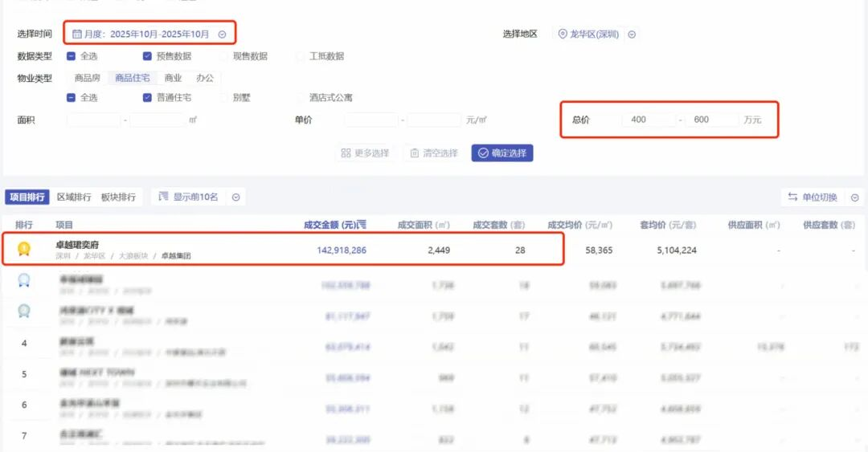Click the trash icon on 清空选择

415,153
